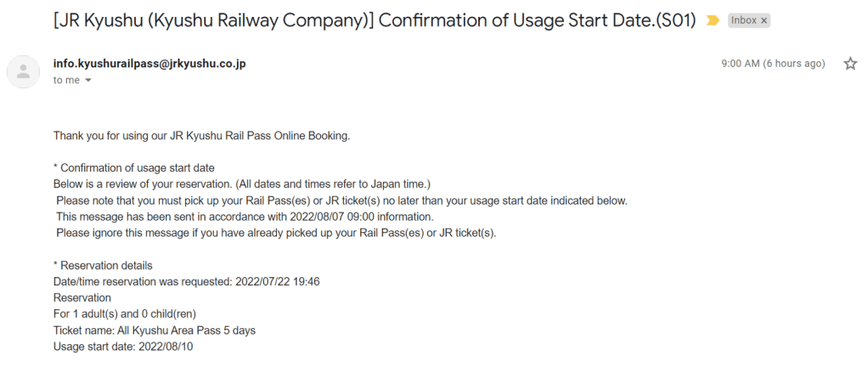Image resolution: width=868 pixels, height=367 pixels.
Task: Remove the Inbox label with its X
Action: [x=764, y=20]
